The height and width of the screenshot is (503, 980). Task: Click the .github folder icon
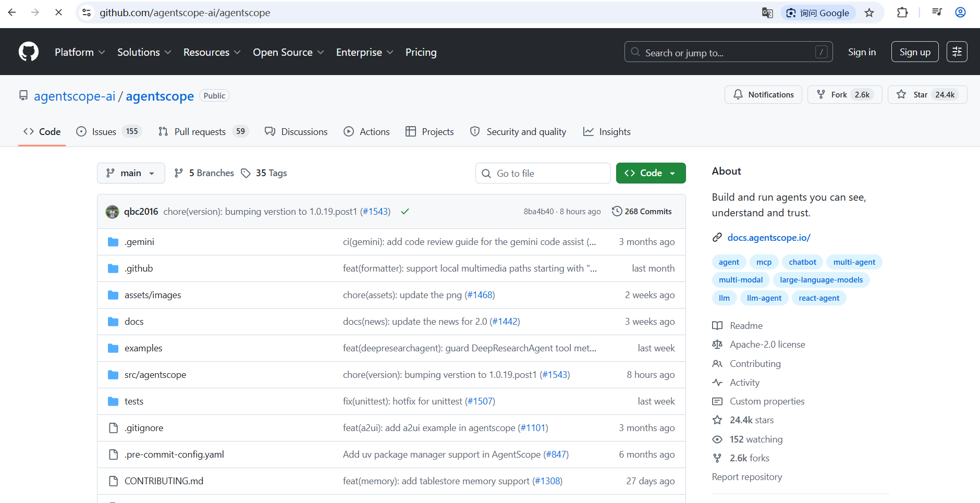pos(113,268)
